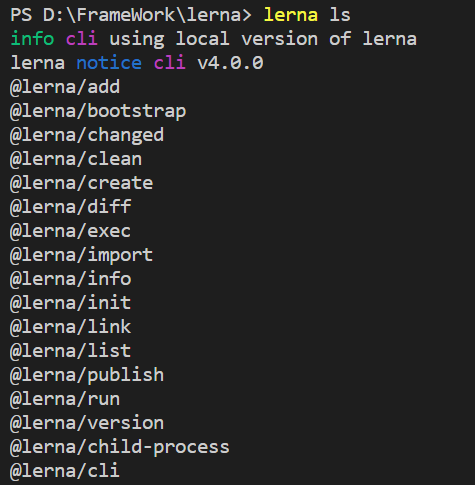The height and width of the screenshot is (485, 475).
Task: Select the @lerna/version package line
Action: 87,423
